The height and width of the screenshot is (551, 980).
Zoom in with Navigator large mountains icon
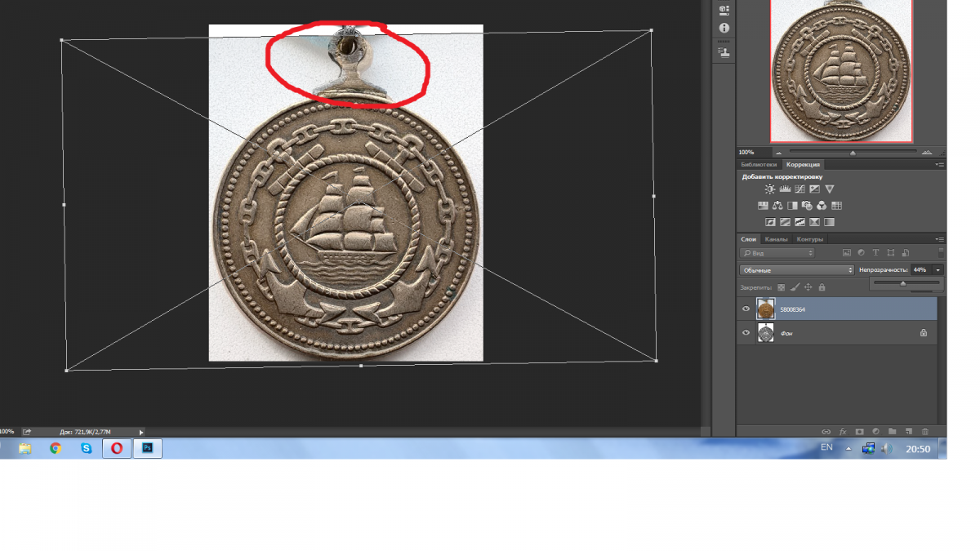pos(925,153)
